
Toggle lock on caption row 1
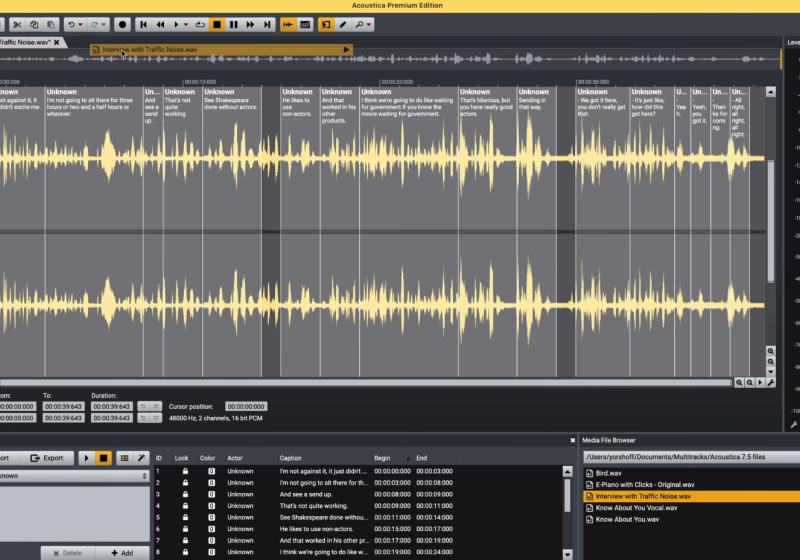pyautogui.click(x=185, y=471)
